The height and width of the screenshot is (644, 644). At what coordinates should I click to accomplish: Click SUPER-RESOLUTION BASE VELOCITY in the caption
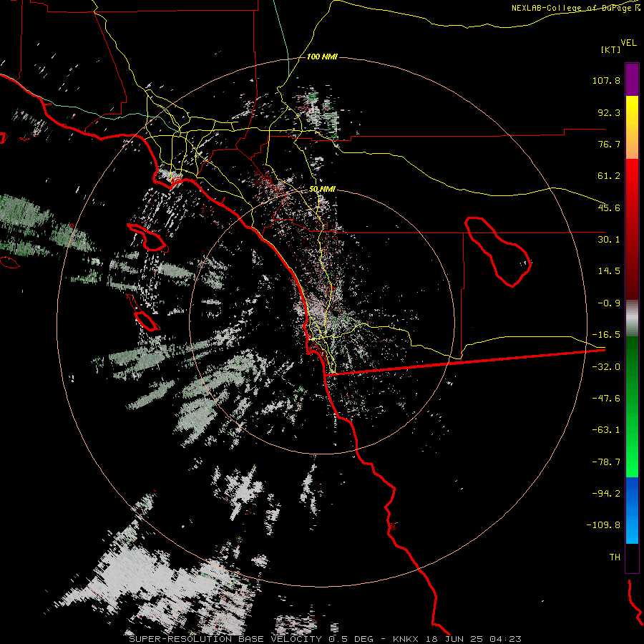tap(225, 639)
